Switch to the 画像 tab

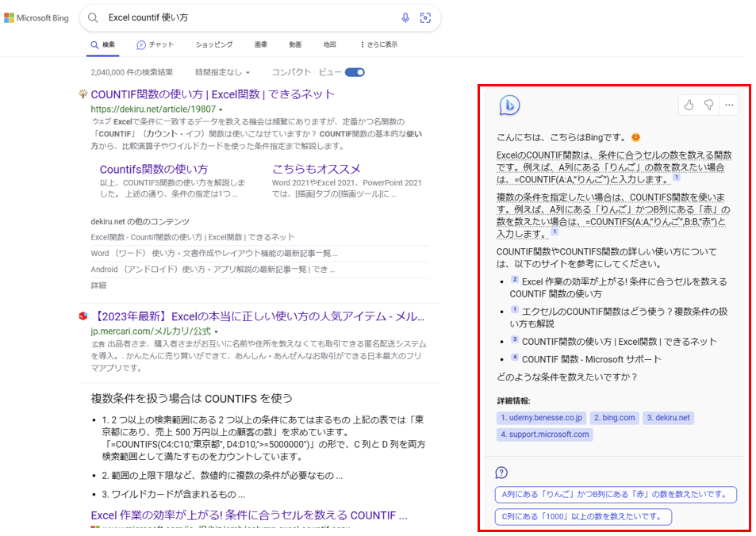tap(261, 44)
